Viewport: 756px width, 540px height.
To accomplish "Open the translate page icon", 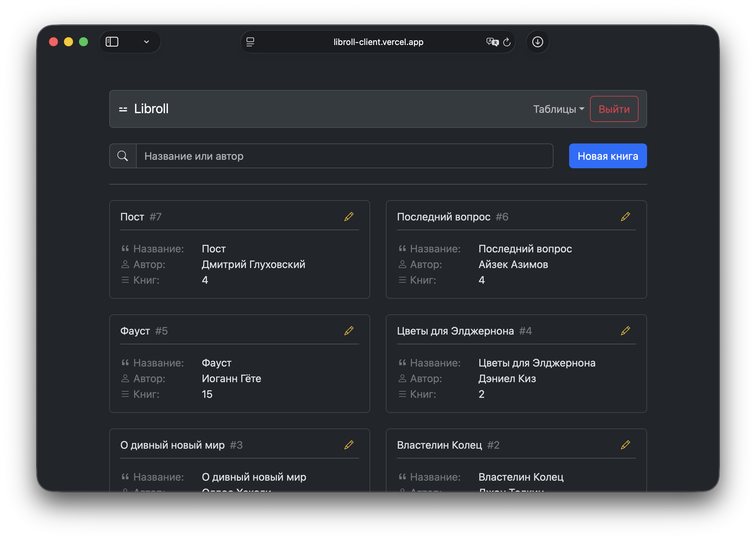I will point(492,42).
